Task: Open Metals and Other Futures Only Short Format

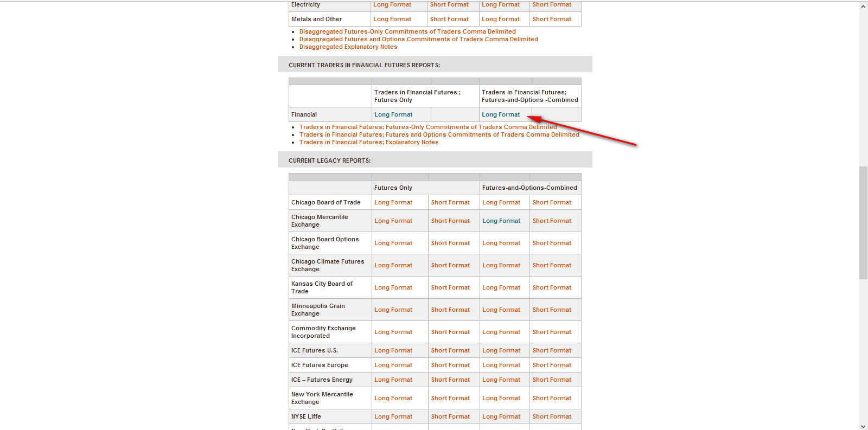Action: tap(449, 19)
